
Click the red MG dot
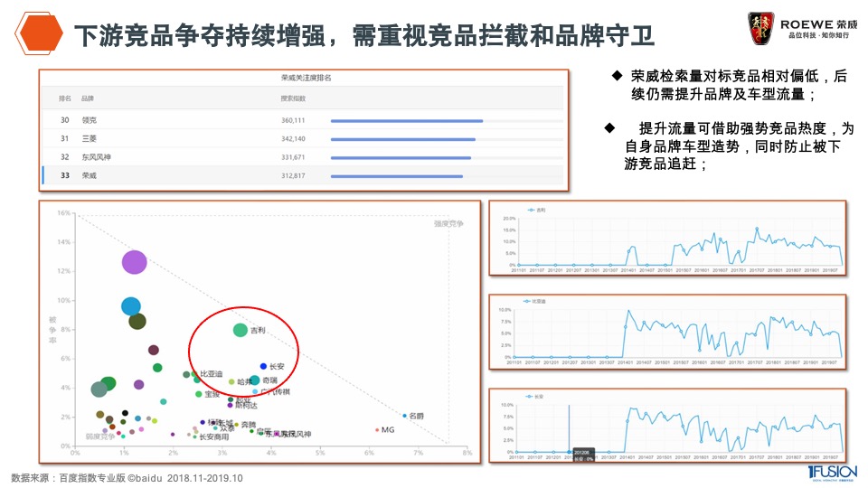377,430
